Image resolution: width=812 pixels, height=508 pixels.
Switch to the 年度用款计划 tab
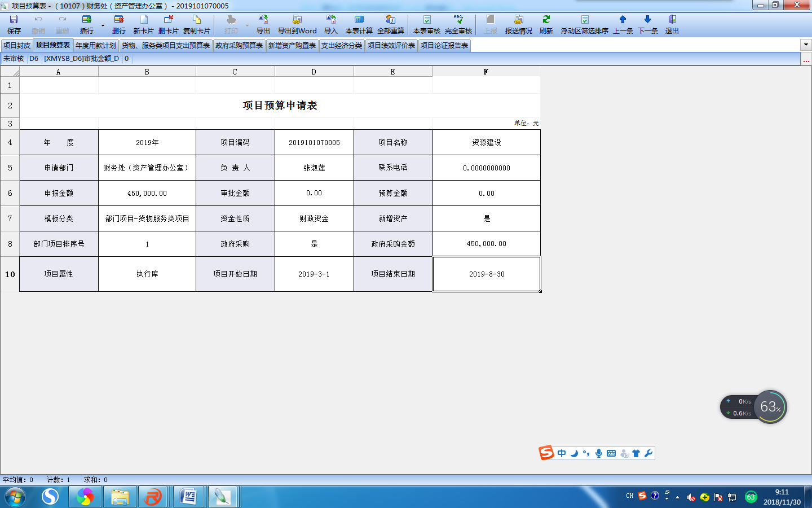tap(96, 46)
